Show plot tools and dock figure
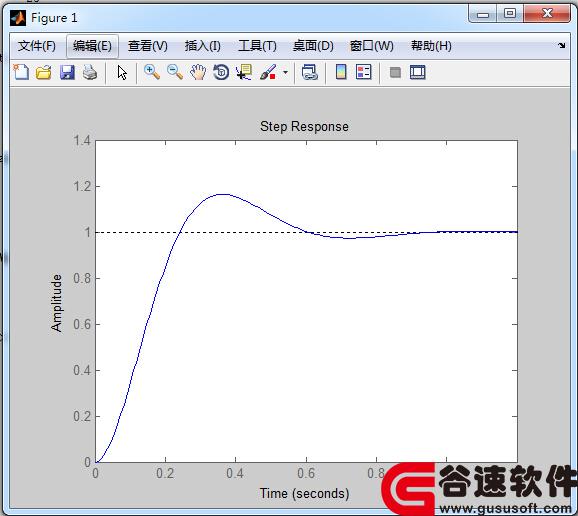Image resolution: width=578 pixels, height=516 pixels. [418, 72]
